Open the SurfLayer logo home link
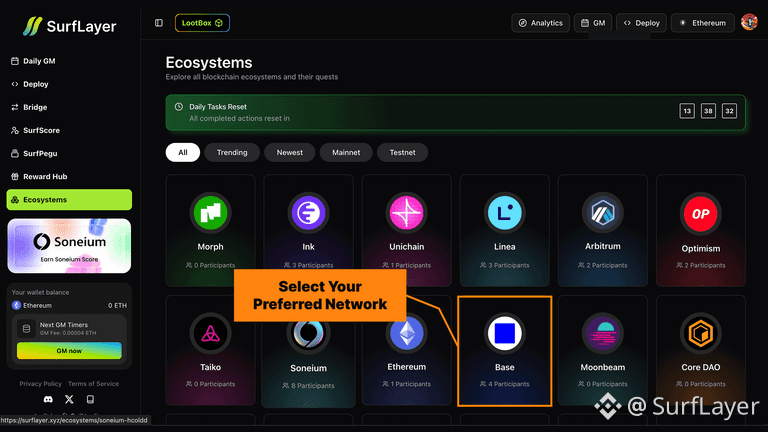The height and width of the screenshot is (432, 768). click(69, 26)
